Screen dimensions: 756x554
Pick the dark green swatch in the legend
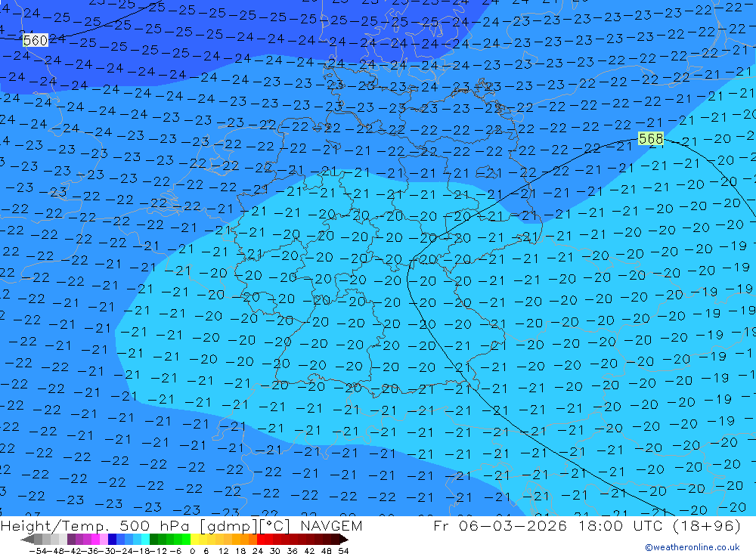[x=153, y=540]
